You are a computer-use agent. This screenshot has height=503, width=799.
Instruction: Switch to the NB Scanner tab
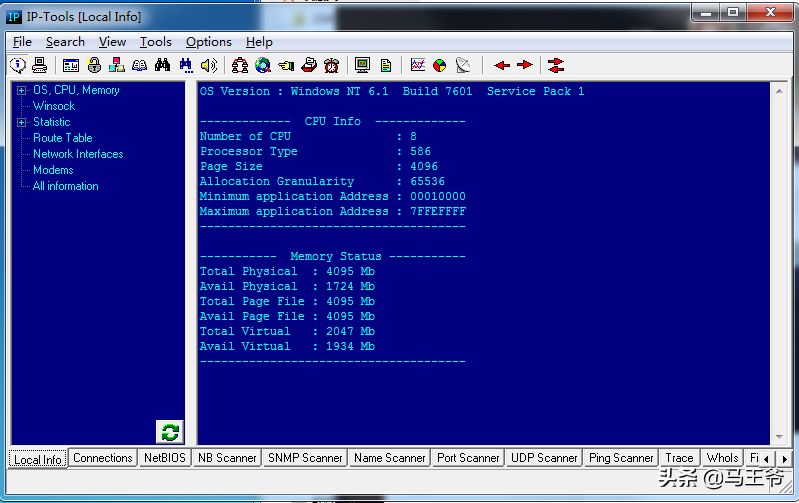[x=227, y=458]
